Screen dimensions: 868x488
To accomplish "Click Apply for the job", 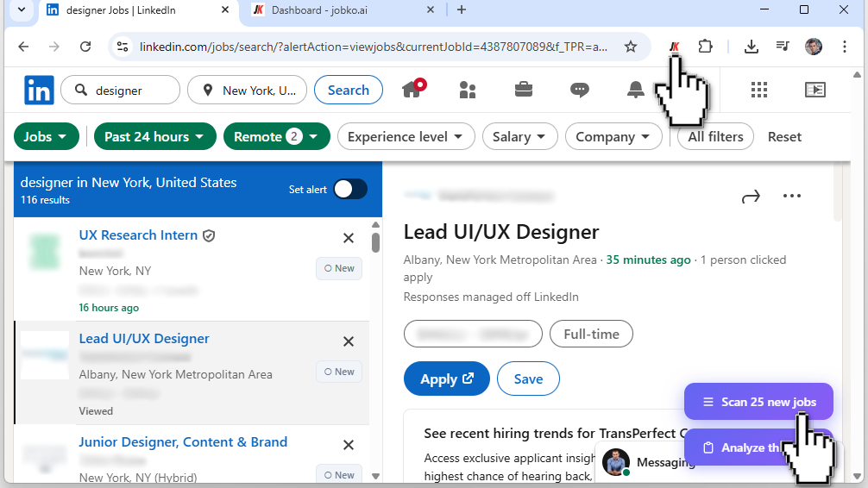I will tap(447, 379).
